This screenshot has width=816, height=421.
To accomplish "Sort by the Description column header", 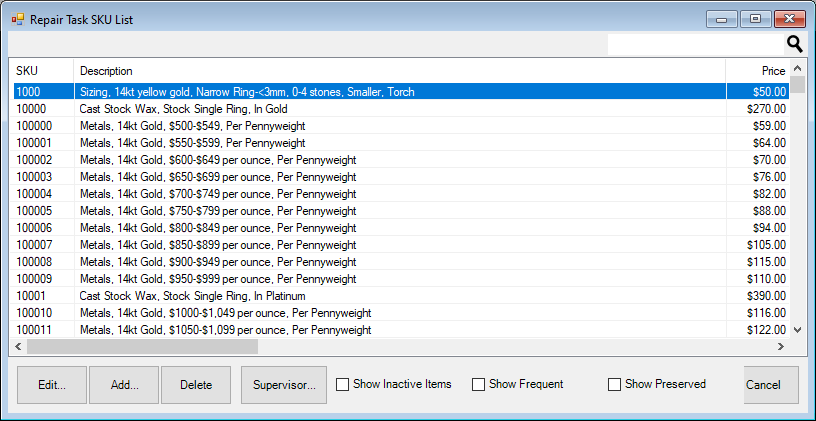I will 400,71.
